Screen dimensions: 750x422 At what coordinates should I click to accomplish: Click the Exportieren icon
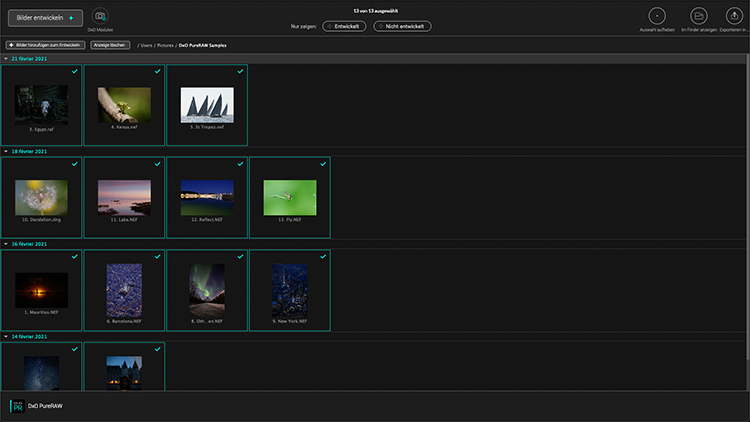pos(736,16)
